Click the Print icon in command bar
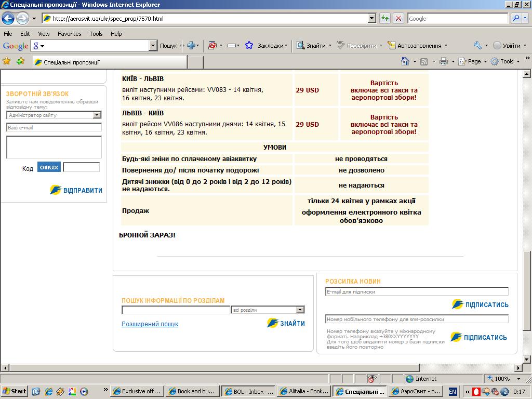532x399 pixels. click(x=443, y=61)
